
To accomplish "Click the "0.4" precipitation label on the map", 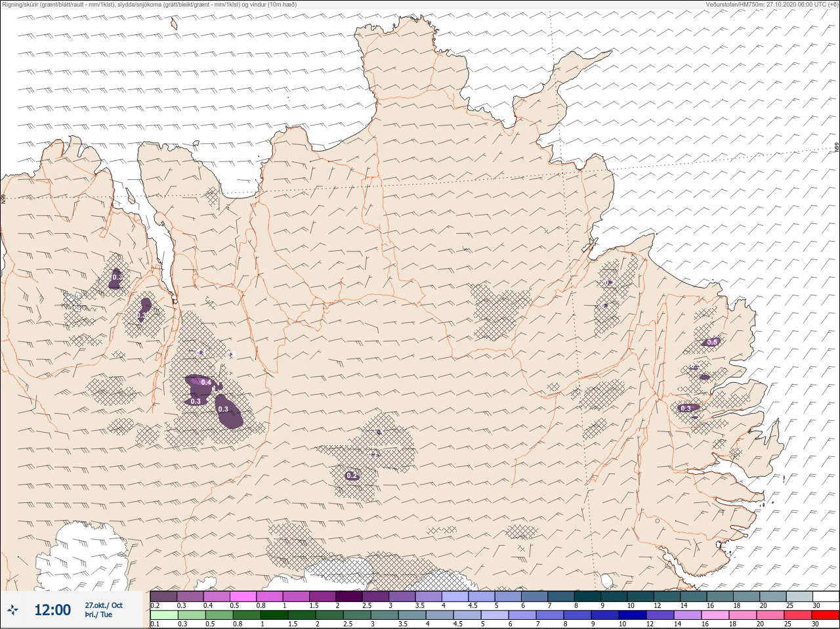I will click(x=206, y=382).
